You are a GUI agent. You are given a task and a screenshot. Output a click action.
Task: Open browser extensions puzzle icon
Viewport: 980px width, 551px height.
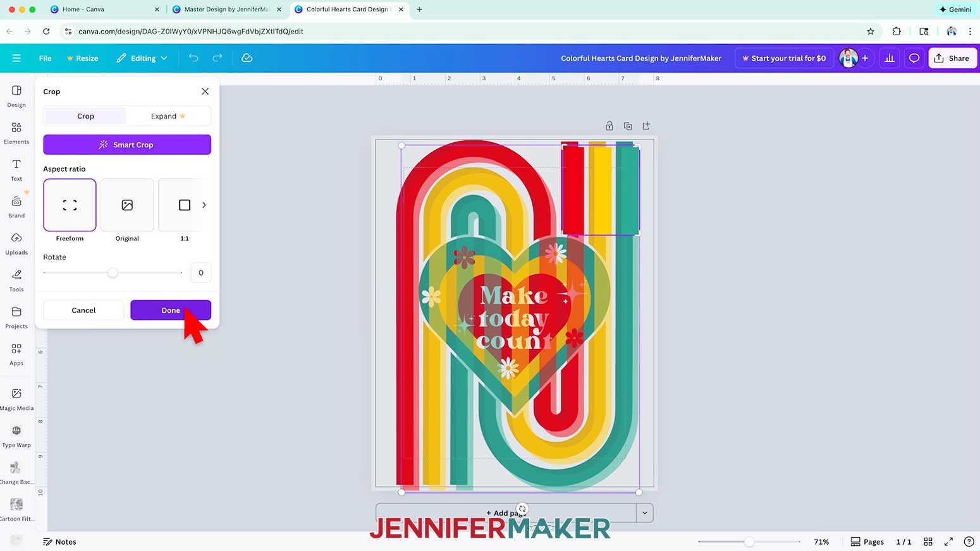tap(897, 31)
